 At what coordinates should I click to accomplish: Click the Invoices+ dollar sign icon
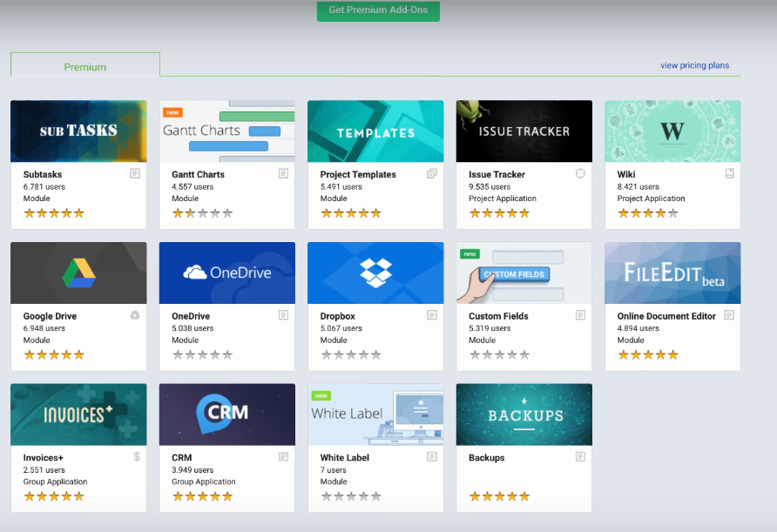click(x=137, y=457)
